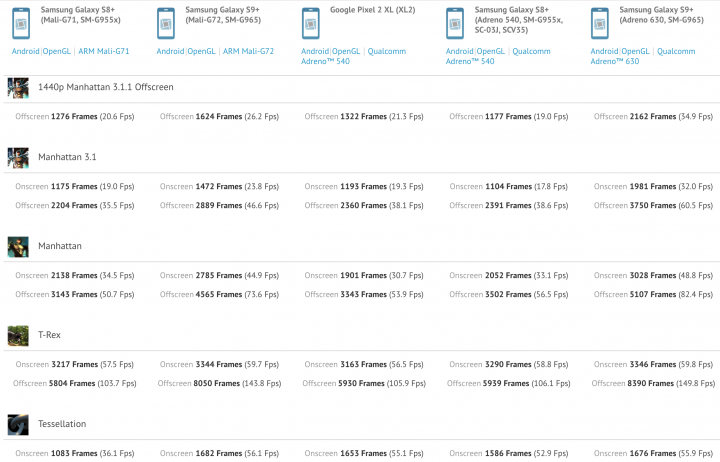Image resolution: width=720 pixels, height=462 pixels.
Task: Click the Onscreen 1104 Frames (17.8 Fps) result
Action: pyautogui.click(x=509, y=186)
